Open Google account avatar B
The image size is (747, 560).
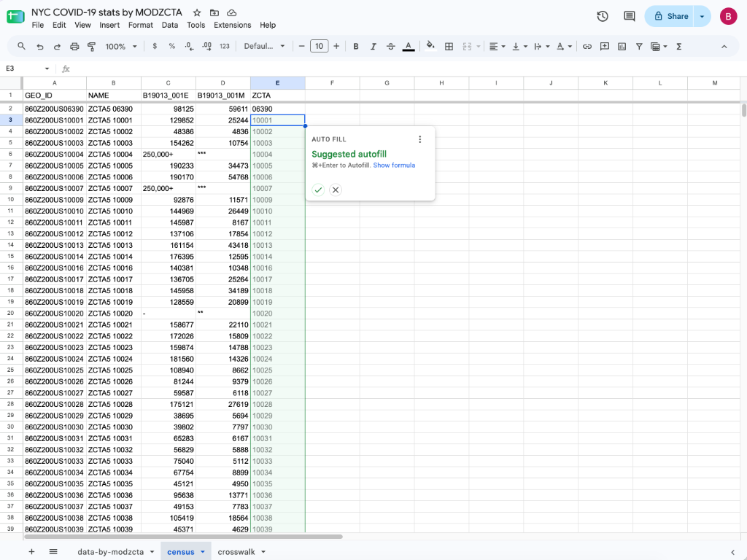pos(728,16)
